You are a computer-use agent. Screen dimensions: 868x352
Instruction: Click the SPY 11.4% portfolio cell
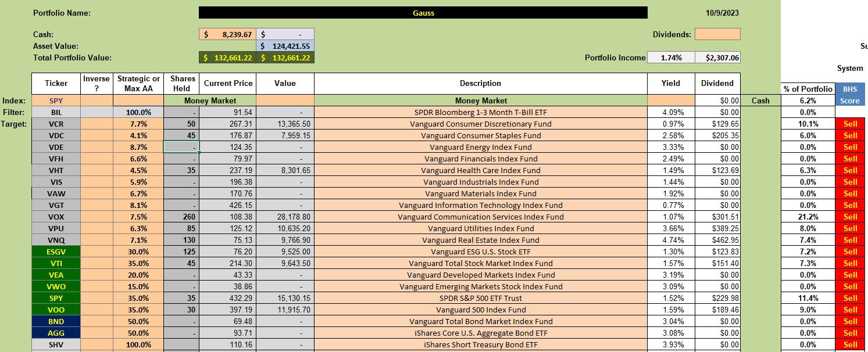(x=808, y=298)
